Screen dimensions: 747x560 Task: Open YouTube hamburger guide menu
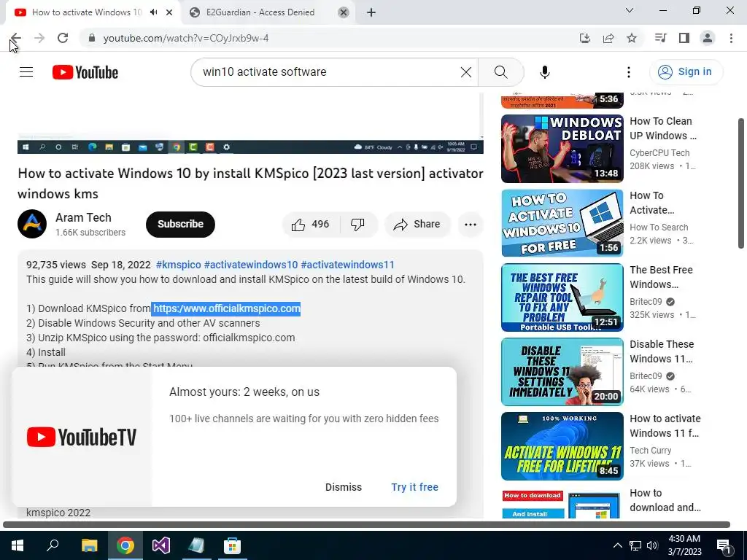(26, 72)
